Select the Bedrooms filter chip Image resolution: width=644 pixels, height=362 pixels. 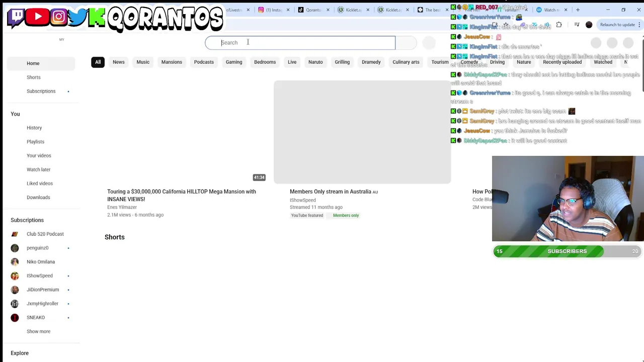pos(265,62)
